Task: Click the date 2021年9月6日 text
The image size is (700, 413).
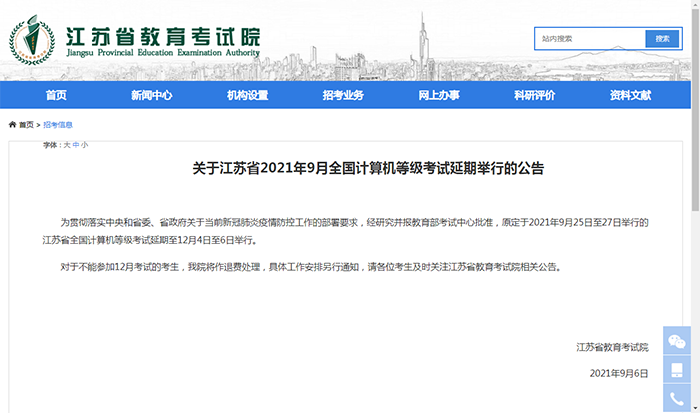Action: [x=619, y=373]
